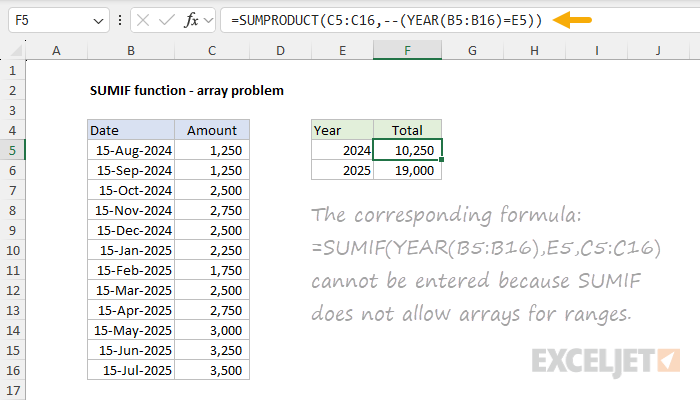Select column H header

pos(534,50)
